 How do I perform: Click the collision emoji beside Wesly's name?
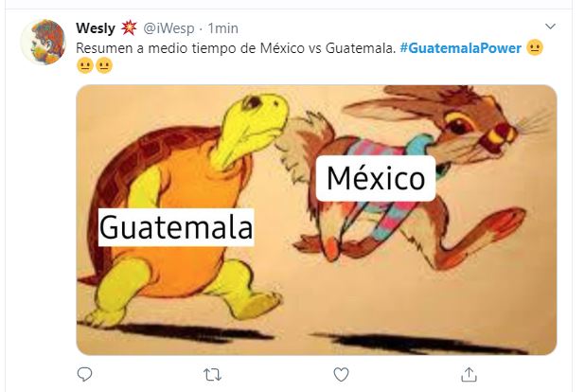point(129,28)
